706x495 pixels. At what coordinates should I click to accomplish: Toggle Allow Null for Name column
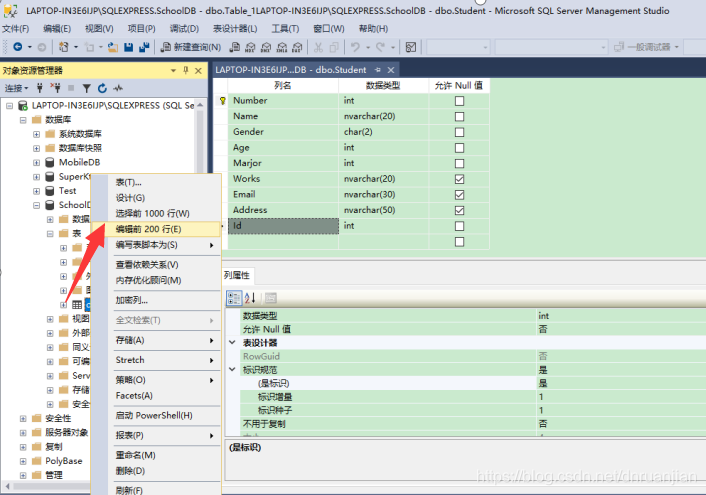[x=459, y=117]
